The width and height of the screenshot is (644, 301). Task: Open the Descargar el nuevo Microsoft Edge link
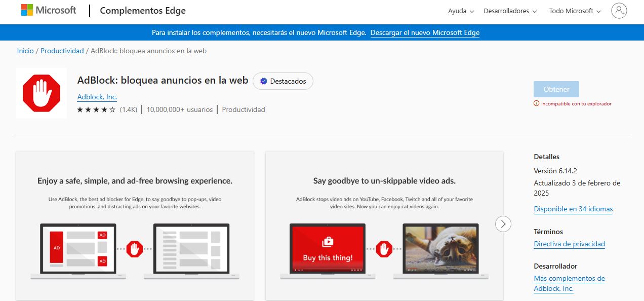coord(424,32)
